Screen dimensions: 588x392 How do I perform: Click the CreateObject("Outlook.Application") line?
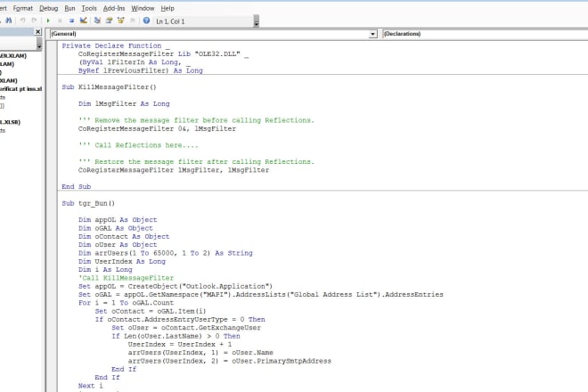click(176, 286)
